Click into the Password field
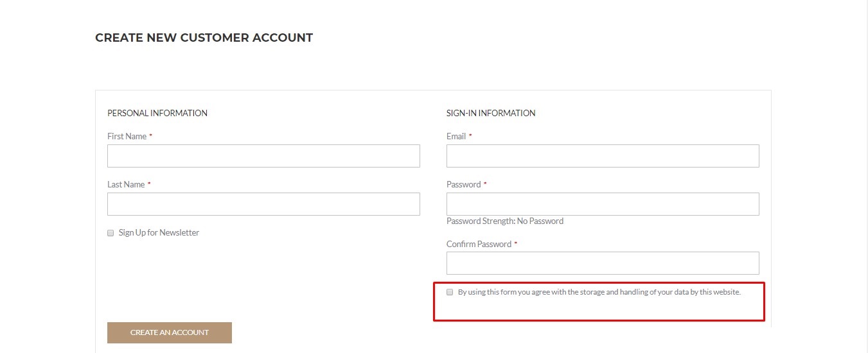This screenshot has width=868, height=353. click(x=603, y=204)
